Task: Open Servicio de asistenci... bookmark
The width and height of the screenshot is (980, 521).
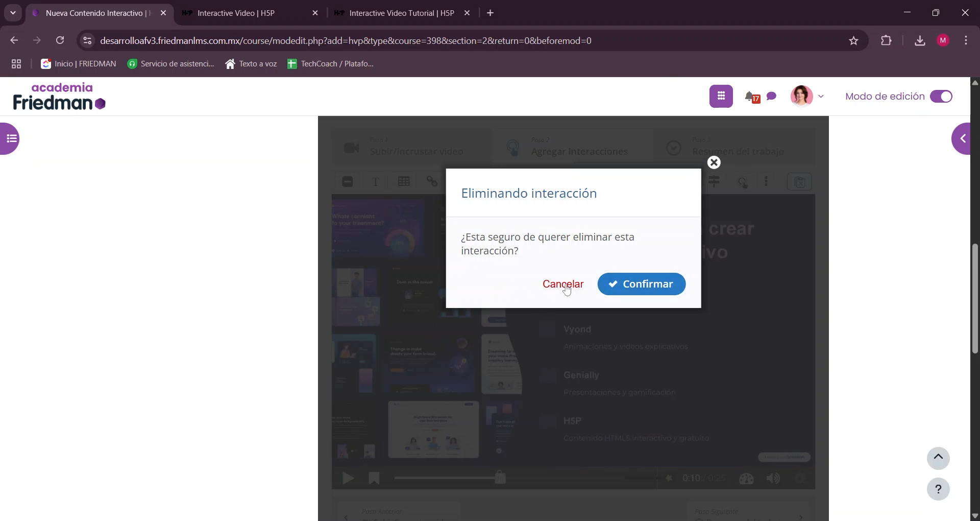Action: (171, 64)
